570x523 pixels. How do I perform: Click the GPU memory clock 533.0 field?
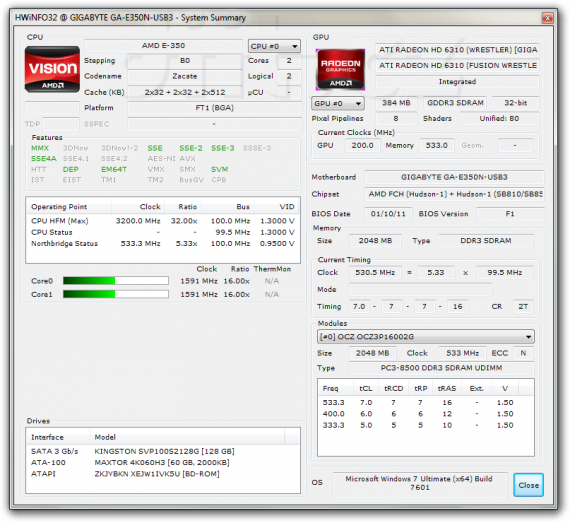(436, 145)
